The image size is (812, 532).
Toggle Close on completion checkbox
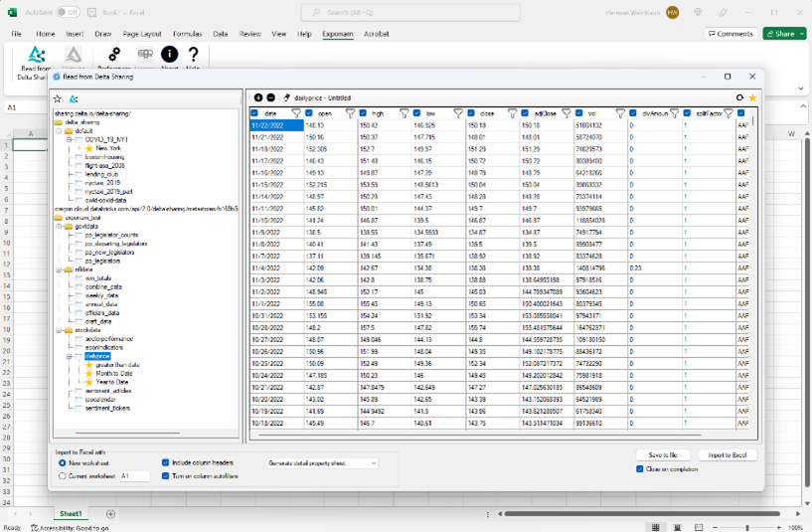pos(639,468)
